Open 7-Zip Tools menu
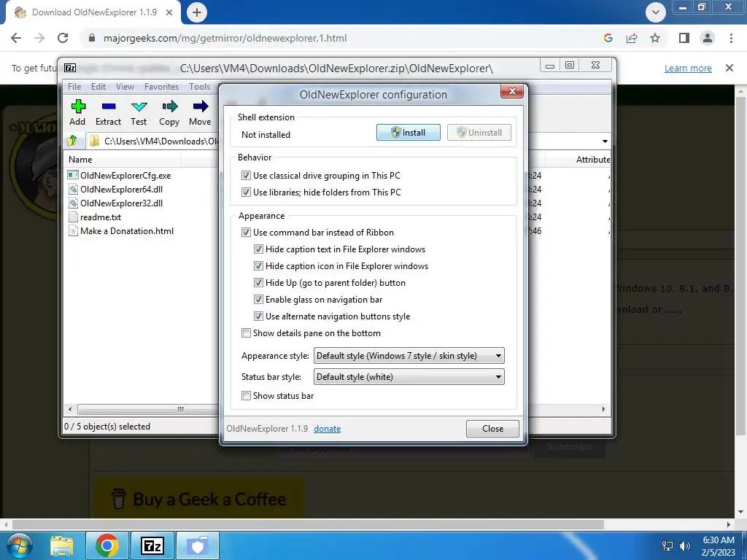747x560 pixels. pos(199,87)
